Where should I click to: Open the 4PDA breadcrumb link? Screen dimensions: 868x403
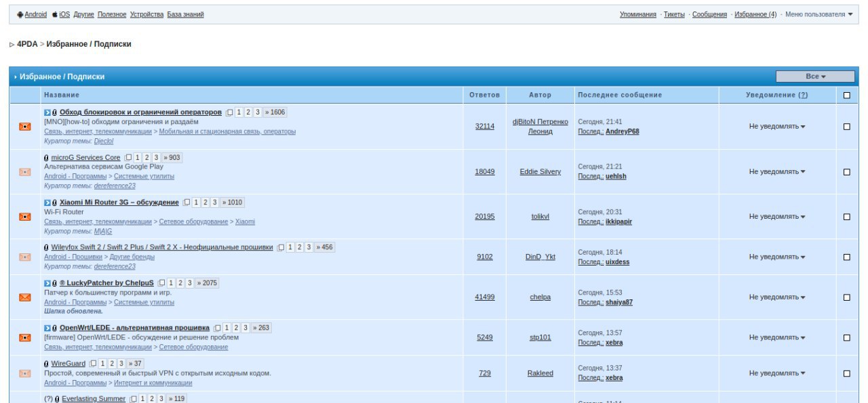pyautogui.click(x=27, y=44)
